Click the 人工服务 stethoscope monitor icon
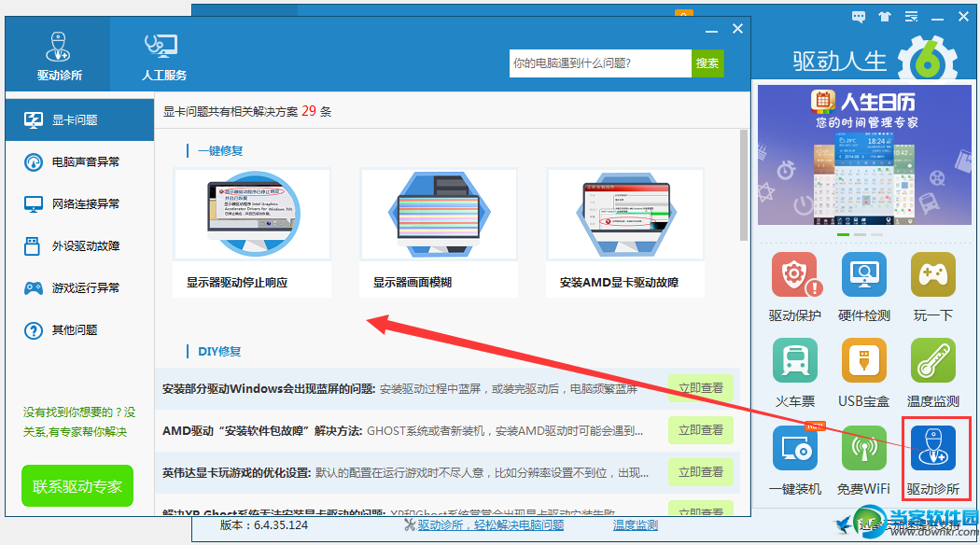This screenshot has width=980, height=545. click(161, 47)
